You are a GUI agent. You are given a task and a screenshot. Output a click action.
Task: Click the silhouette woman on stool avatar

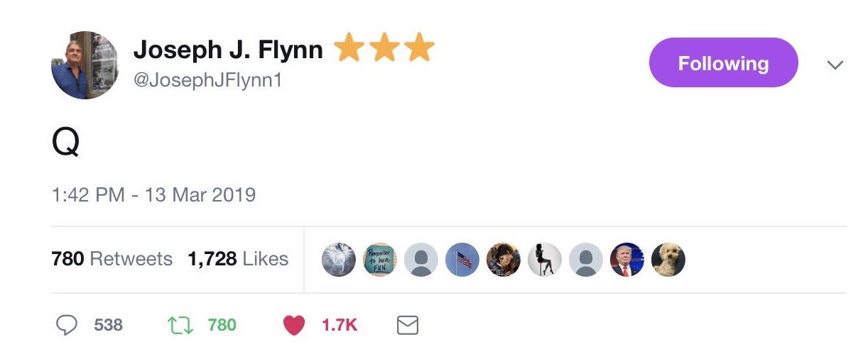coord(545,260)
